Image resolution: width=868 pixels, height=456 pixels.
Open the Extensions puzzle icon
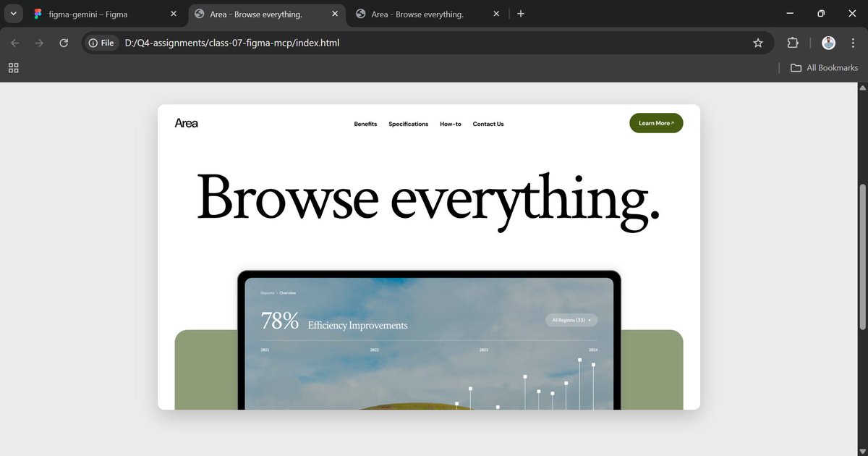tap(793, 43)
